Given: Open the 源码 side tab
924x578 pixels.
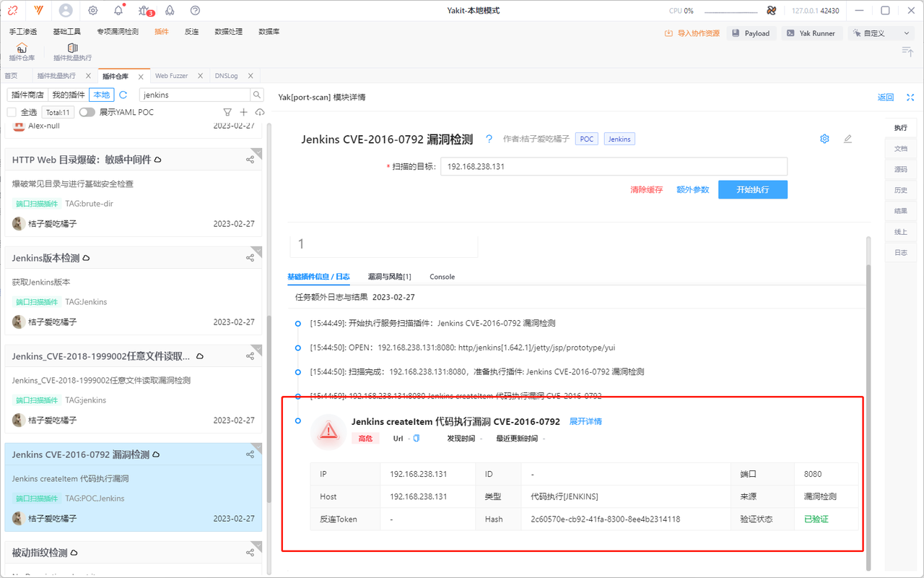Looking at the screenshot, I should pyautogui.click(x=900, y=169).
